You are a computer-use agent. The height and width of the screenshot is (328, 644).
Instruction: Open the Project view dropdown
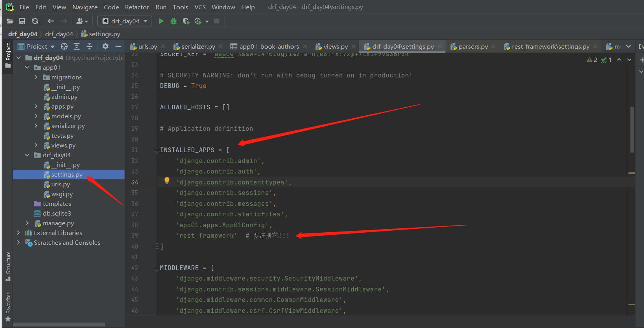click(x=36, y=46)
